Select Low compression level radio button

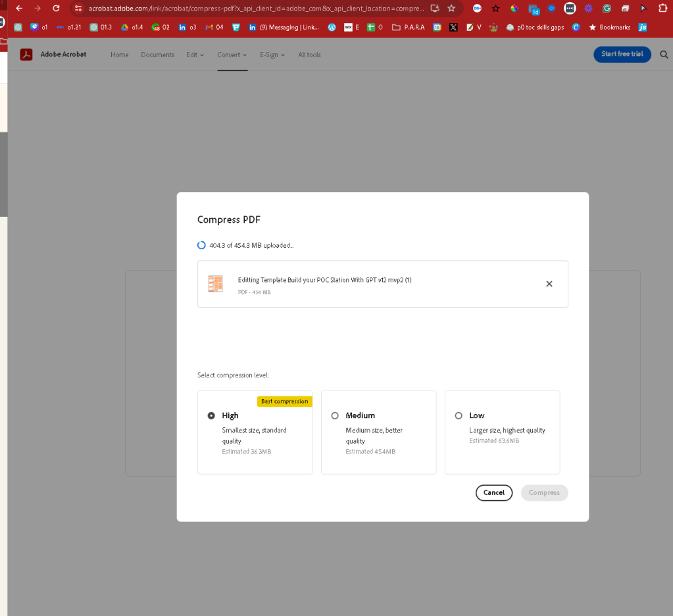(459, 415)
